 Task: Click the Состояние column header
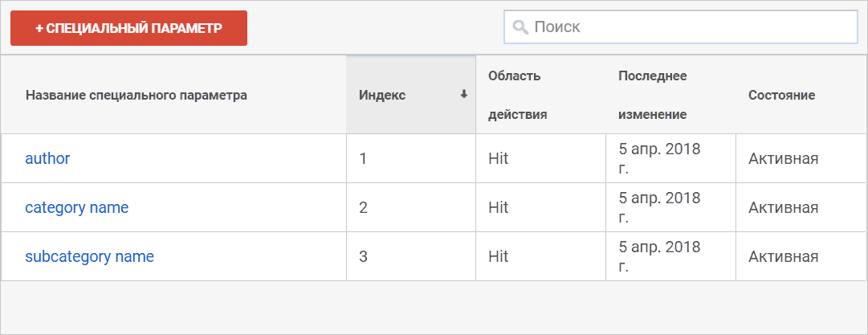781,96
